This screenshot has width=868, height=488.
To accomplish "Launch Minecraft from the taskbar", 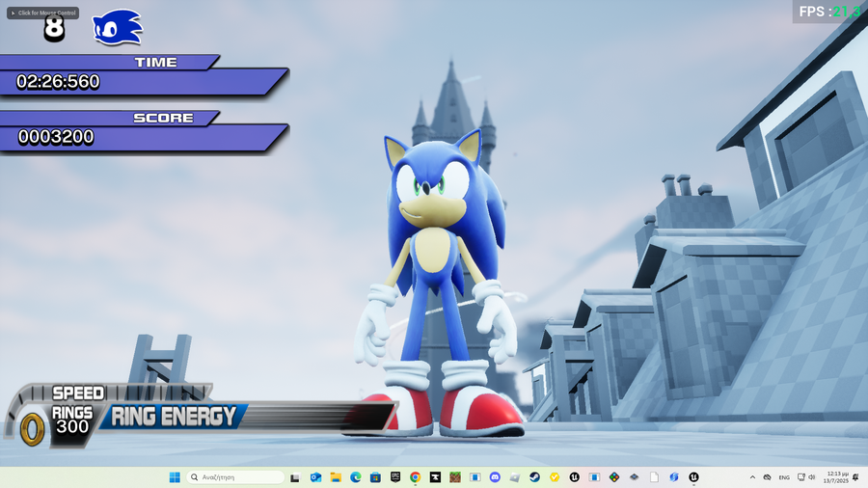I will pyautogui.click(x=455, y=477).
